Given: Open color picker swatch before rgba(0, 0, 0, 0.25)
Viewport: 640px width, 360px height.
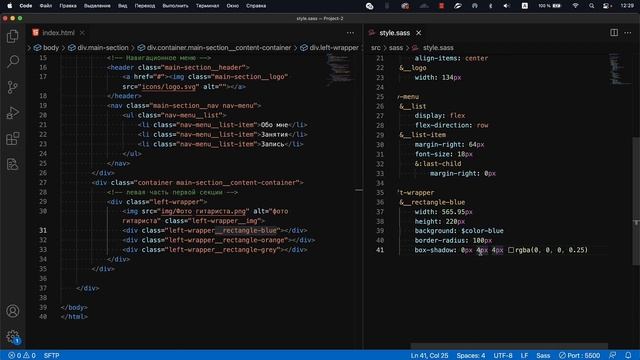Looking at the screenshot, I should coord(511,250).
